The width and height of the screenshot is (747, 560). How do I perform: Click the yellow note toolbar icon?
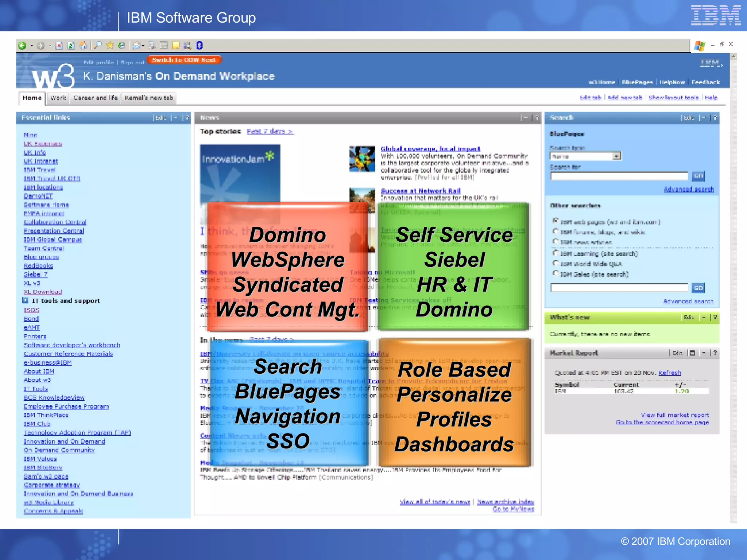pos(176,45)
